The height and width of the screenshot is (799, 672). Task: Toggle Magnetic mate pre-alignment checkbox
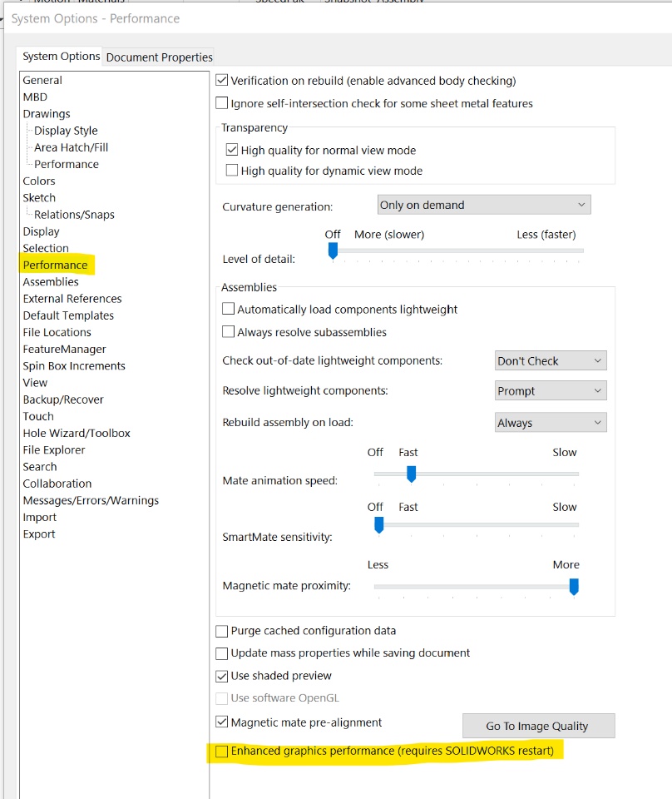click(x=221, y=722)
